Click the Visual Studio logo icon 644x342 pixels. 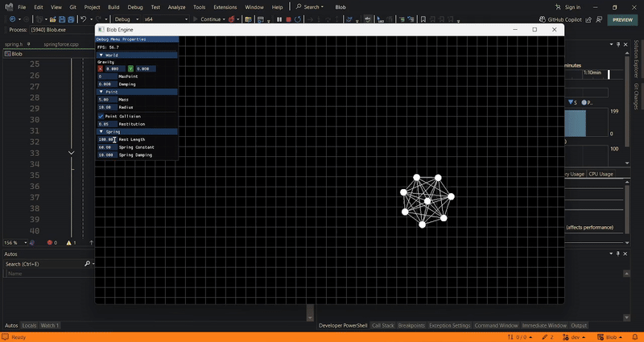(9, 7)
